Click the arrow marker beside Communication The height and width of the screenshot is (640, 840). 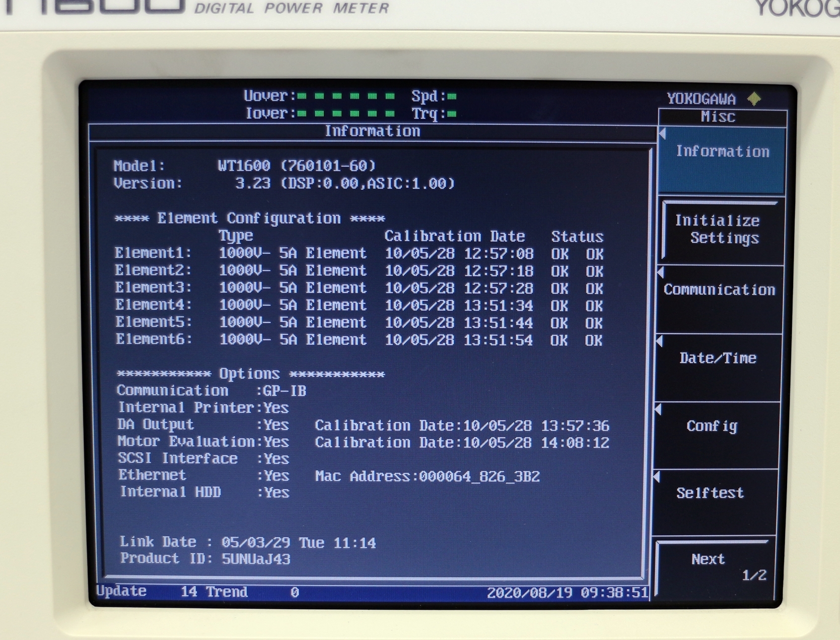point(662,272)
